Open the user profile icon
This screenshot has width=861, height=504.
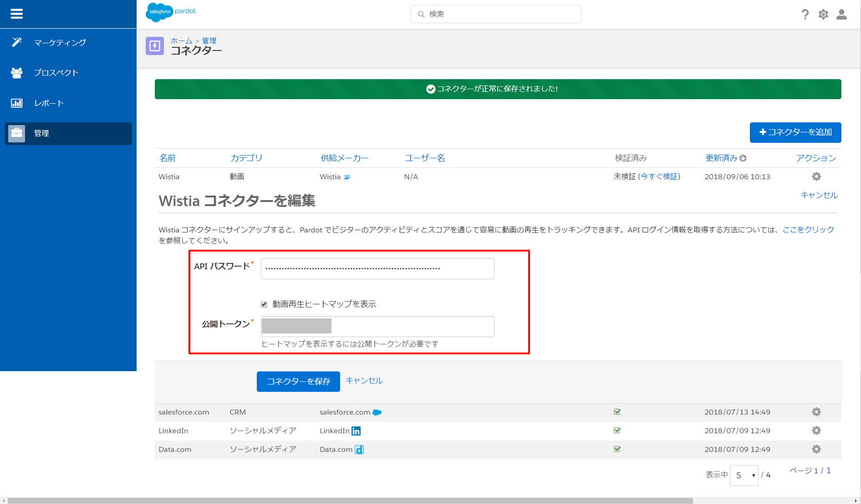coord(841,15)
